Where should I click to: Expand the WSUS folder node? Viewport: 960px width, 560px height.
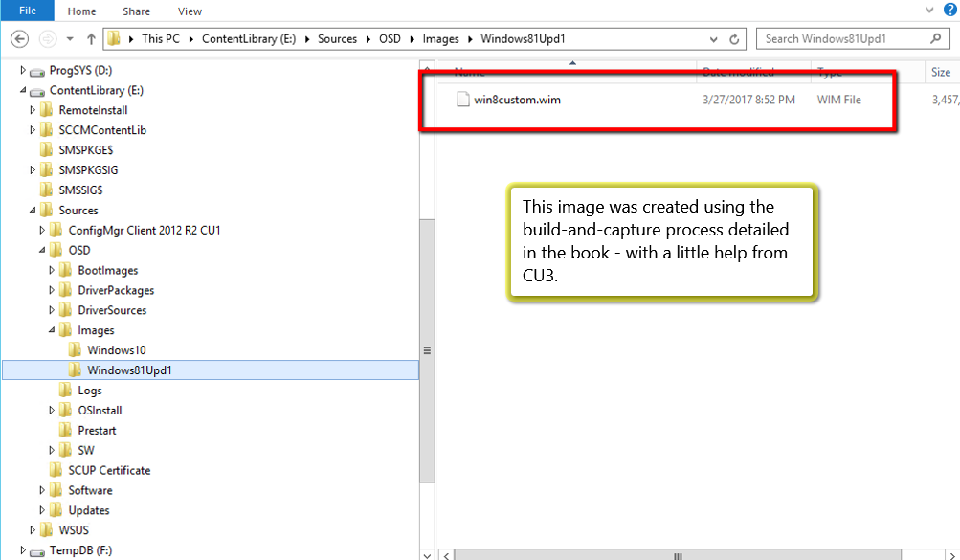point(33,530)
